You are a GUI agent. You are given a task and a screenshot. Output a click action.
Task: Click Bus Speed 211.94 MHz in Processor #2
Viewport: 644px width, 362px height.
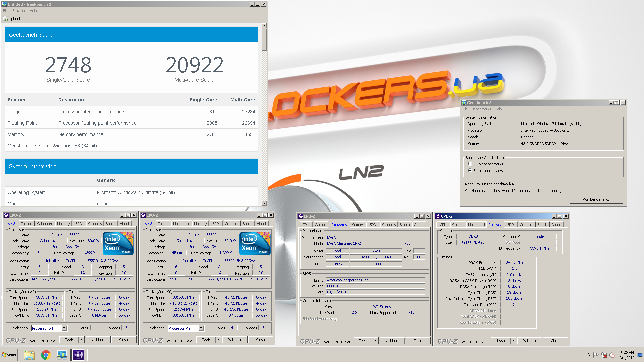183,309
